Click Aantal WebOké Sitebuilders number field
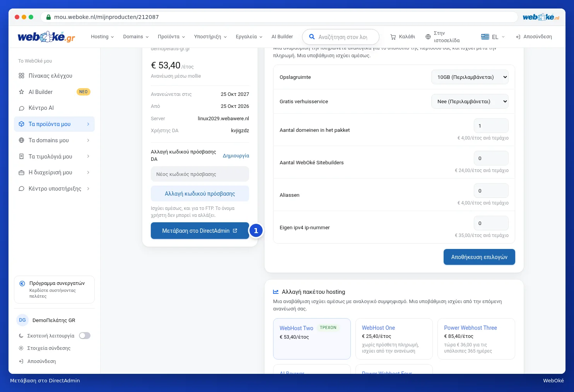 click(x=491, y=158)
